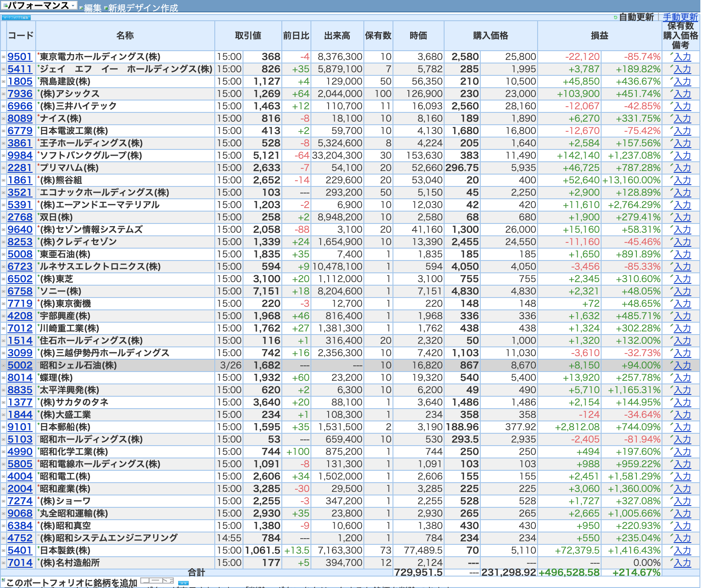Click the small row icon left of code 7014

[4, 563]
